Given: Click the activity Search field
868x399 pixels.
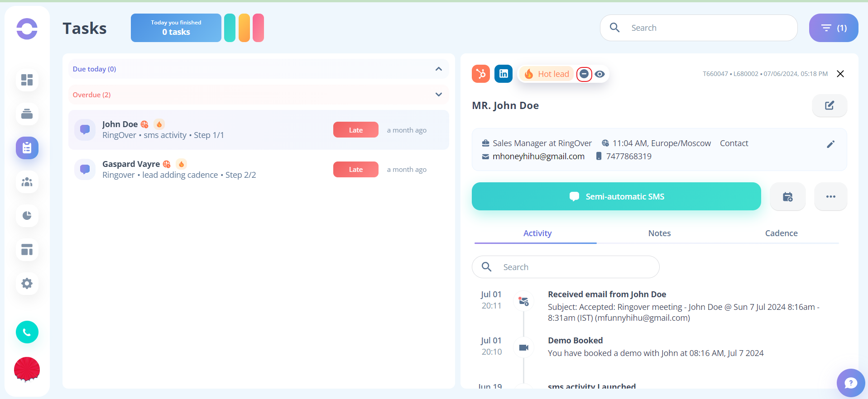Looking at the screenshot, I should [x=566, y=267].
